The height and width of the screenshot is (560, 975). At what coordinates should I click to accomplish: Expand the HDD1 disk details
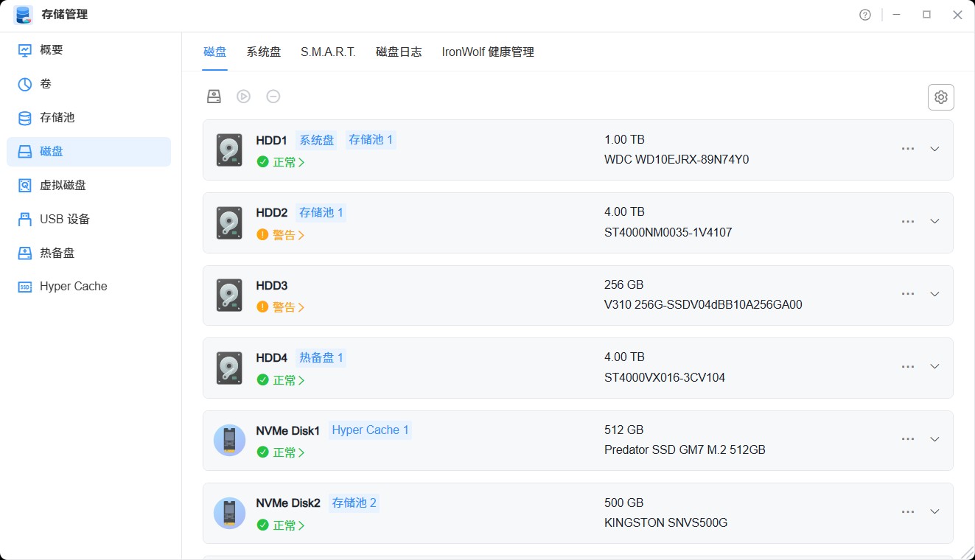(x=934, y=149)
